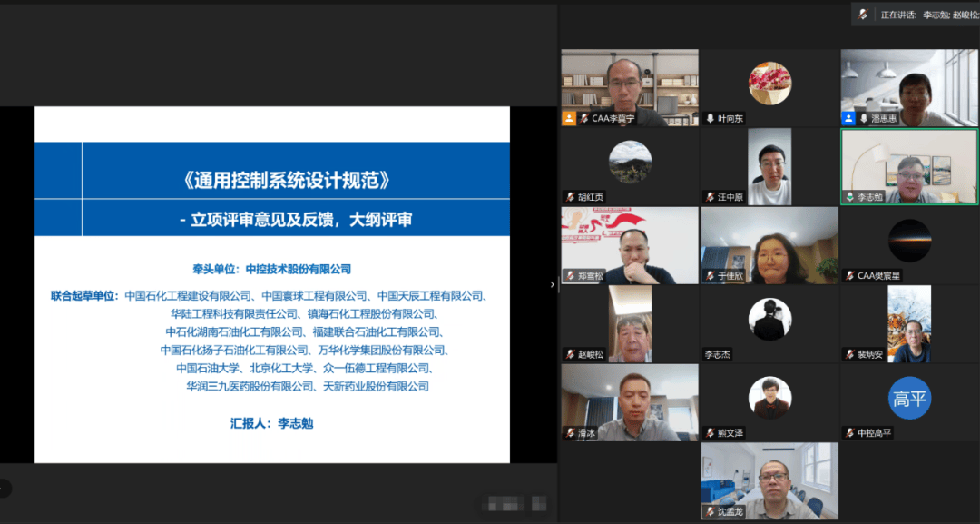Select the video feed of 赵峻松
This screenshot has width=980, height=524.
pyautogui.click(x=630, y=324)
